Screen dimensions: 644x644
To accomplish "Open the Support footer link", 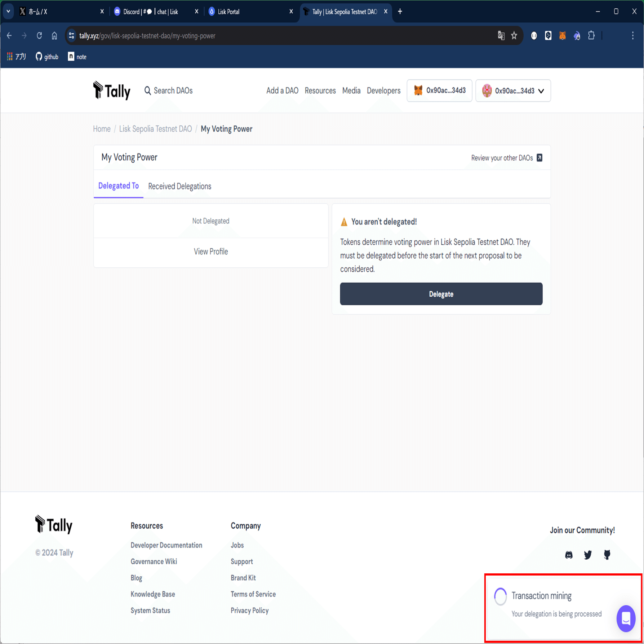I will click(x=242, y=561).
